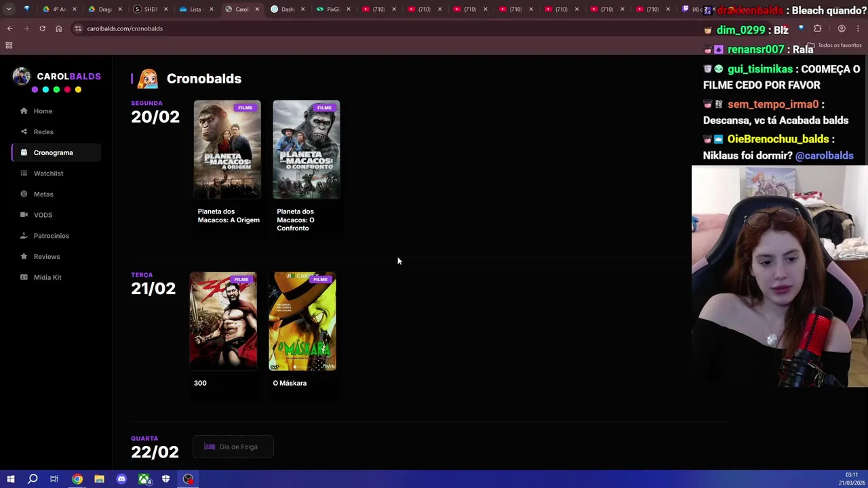Screen dimensions: 868x488
Task: Open VODS in the sidebar
Action: point(56,215)
